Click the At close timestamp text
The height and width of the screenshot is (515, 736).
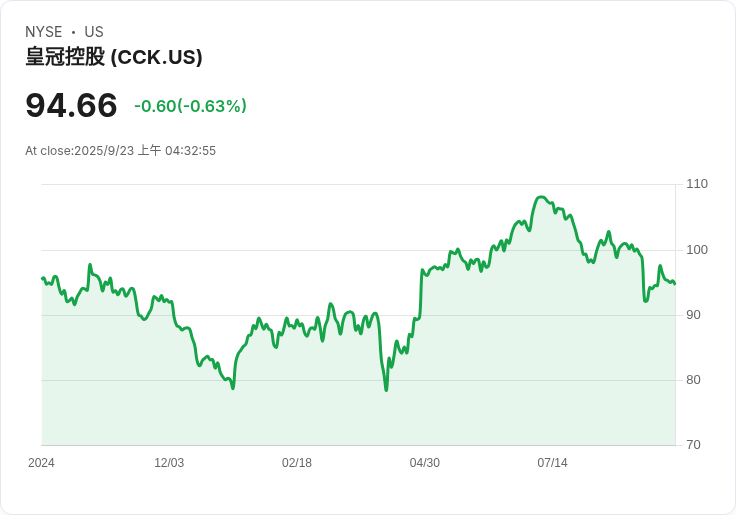tap(120, 151)
